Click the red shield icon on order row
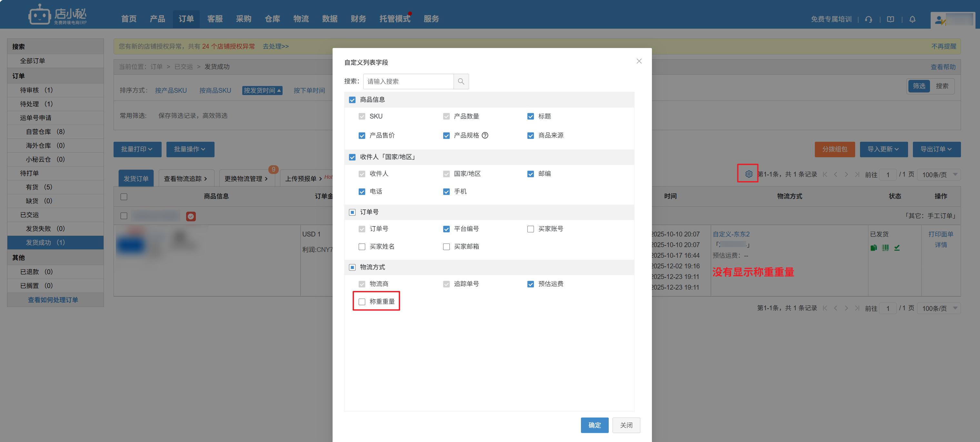 pos(191,216)
